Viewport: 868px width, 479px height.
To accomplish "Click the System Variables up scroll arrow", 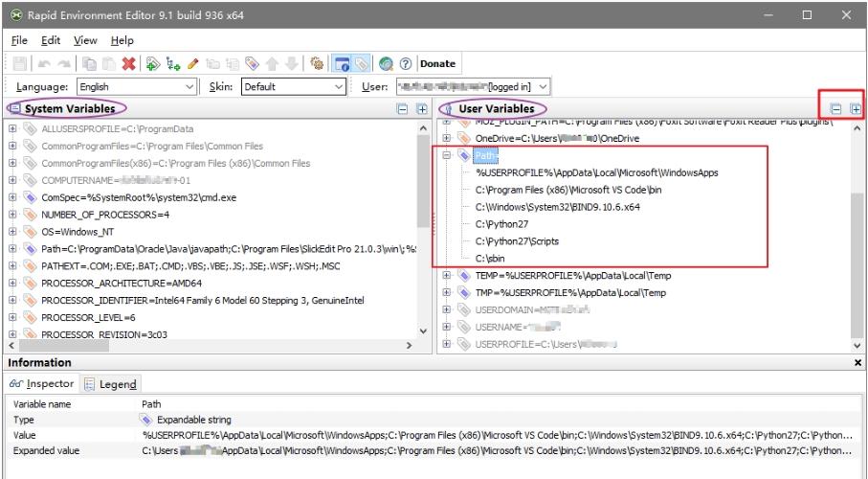I will pyautogui.click(x=424, y=128).
